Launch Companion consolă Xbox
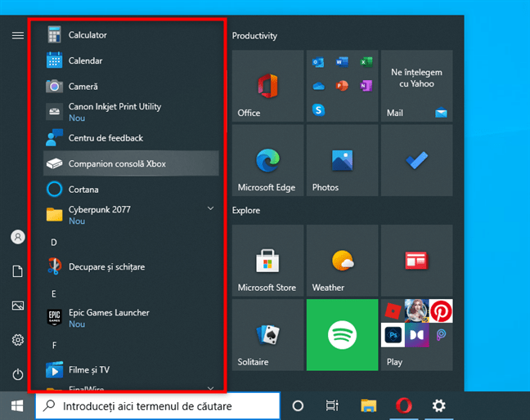This screenshot has width=530, height=420. click(x=131, y=163)
